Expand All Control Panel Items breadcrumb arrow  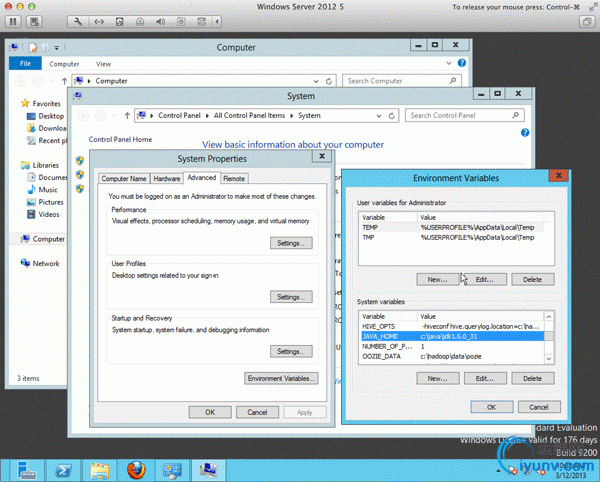[x=292, y=116]
